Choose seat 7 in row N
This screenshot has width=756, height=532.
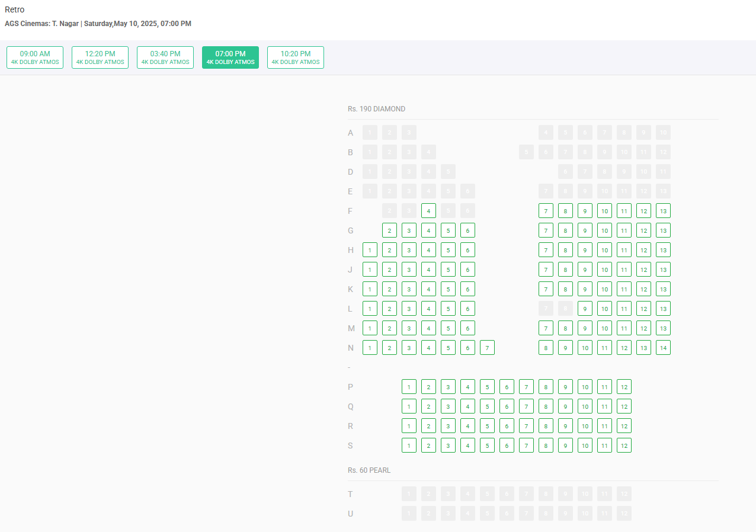click(487, 348)
